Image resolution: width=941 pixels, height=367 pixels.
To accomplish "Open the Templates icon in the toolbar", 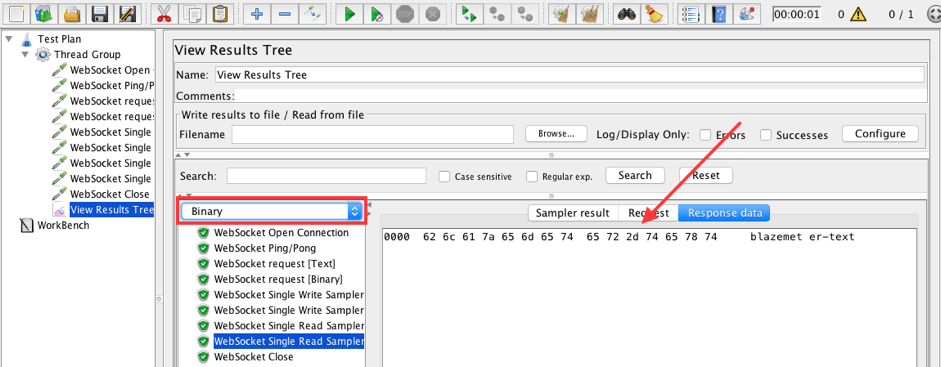I will [x=44, y=13].
